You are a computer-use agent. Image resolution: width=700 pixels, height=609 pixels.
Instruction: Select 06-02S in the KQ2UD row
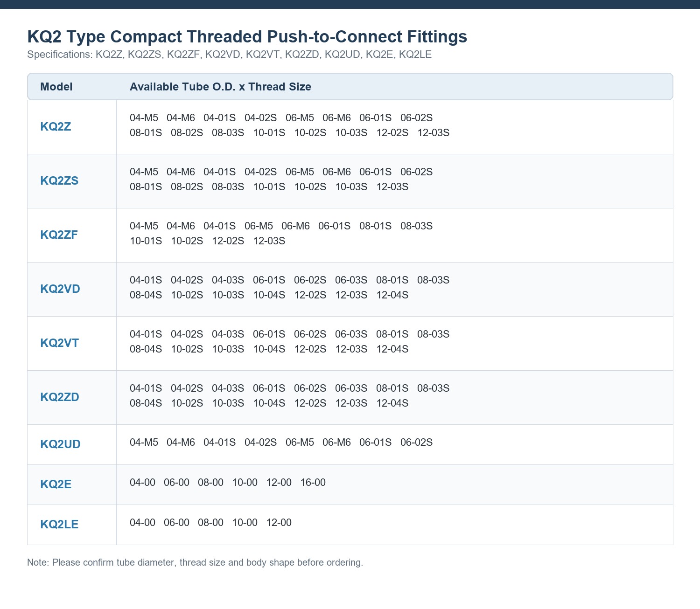[416, 443]
